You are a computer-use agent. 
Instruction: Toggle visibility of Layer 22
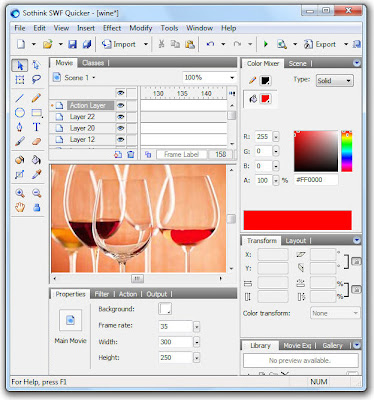point(120,117)
